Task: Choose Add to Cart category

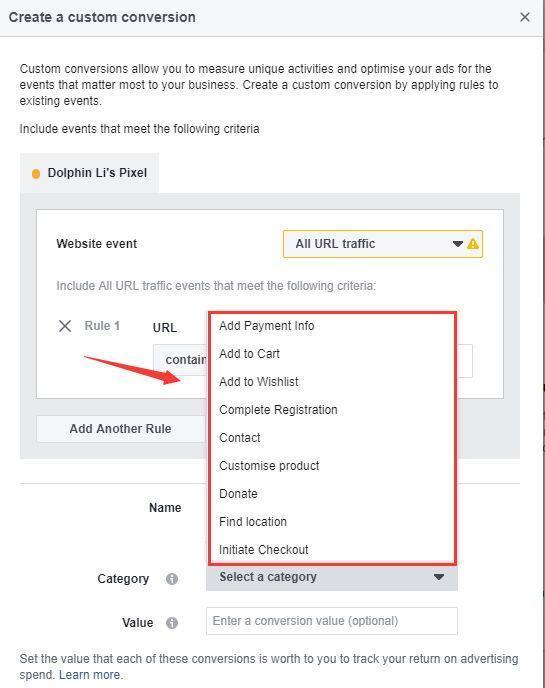Action: tap(249, 354)
